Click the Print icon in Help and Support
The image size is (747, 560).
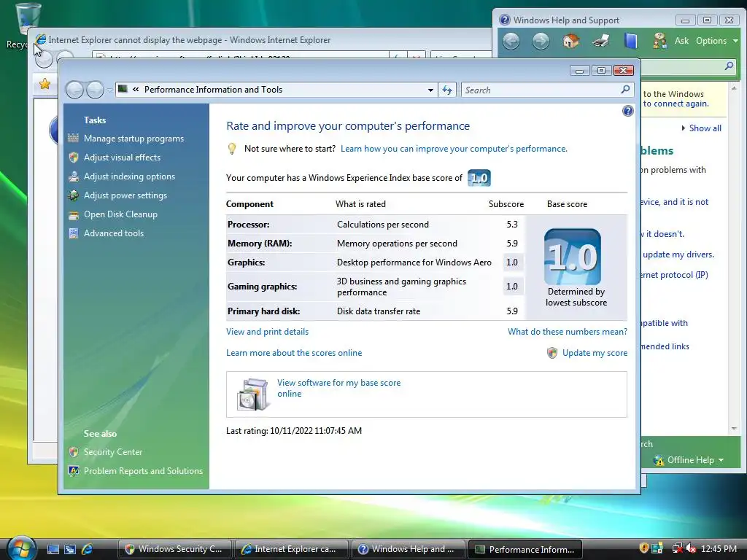[x=601, y=41]
